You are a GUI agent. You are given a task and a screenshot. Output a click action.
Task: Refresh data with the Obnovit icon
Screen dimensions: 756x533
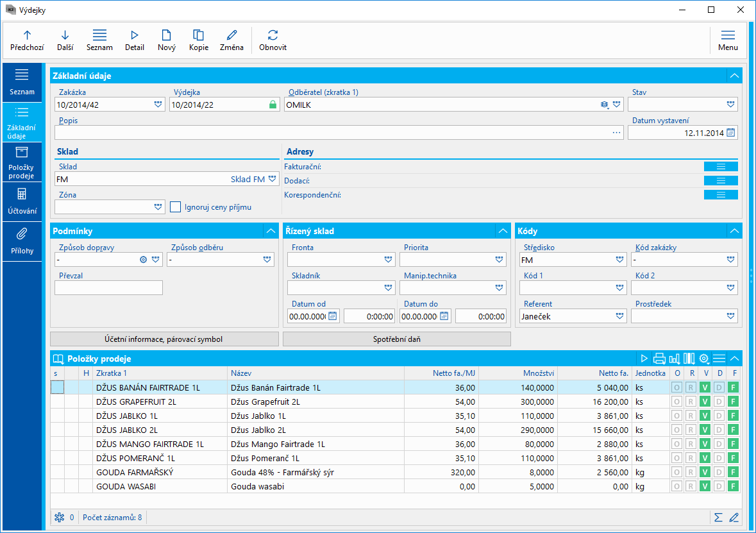click(x=273, y=36)
